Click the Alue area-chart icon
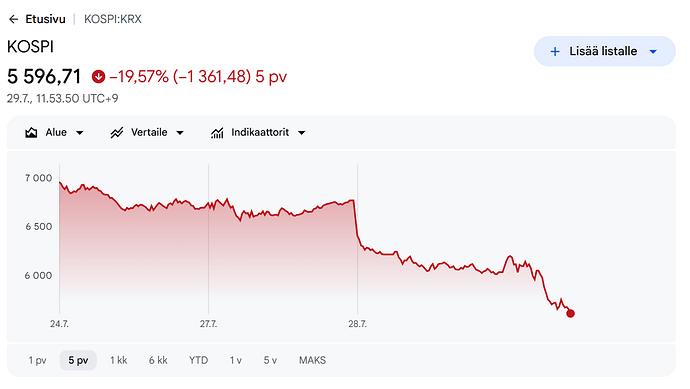690x389 pixels. 31,132
